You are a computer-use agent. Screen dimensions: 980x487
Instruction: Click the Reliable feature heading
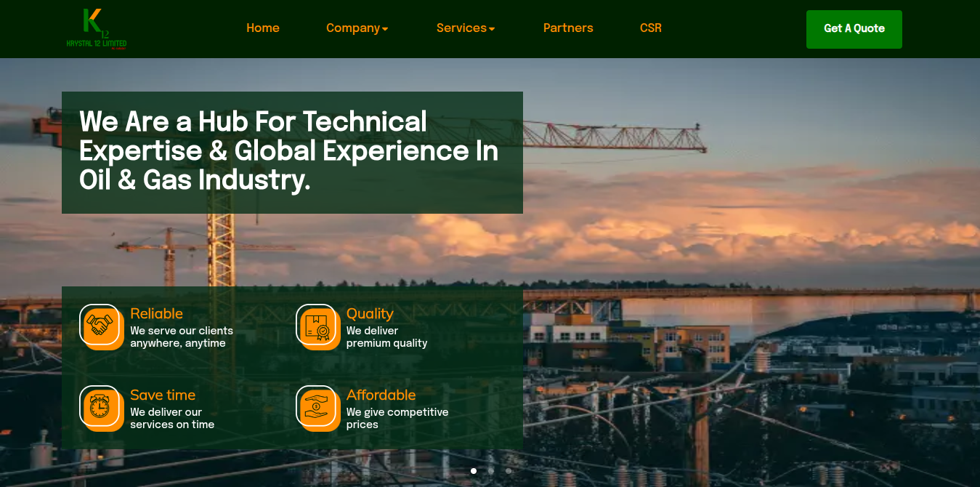tap(156, 313)
